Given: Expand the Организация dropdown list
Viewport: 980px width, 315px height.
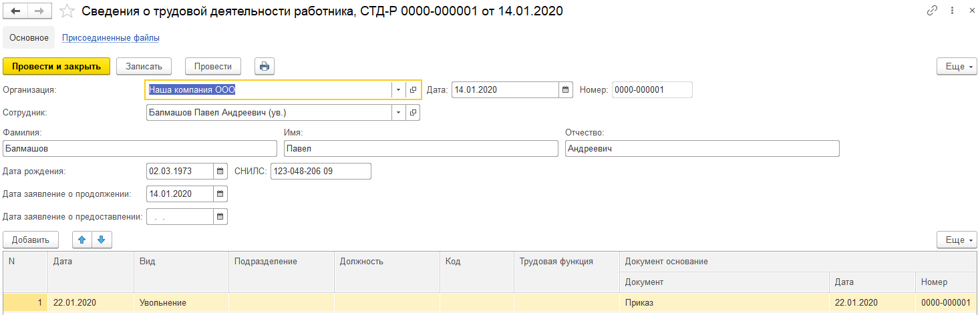Looking at the screenshot, I should point(398,90).
